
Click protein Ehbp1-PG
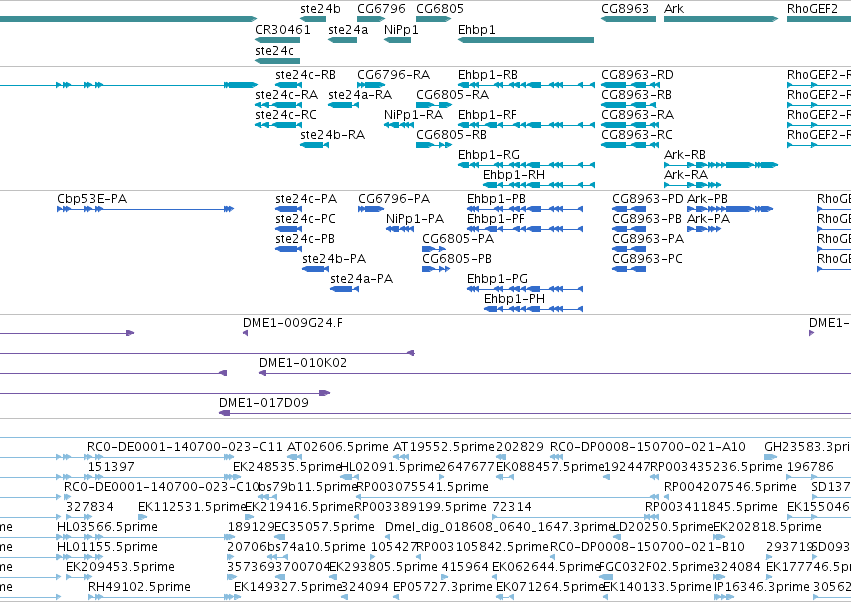[497, 279]
